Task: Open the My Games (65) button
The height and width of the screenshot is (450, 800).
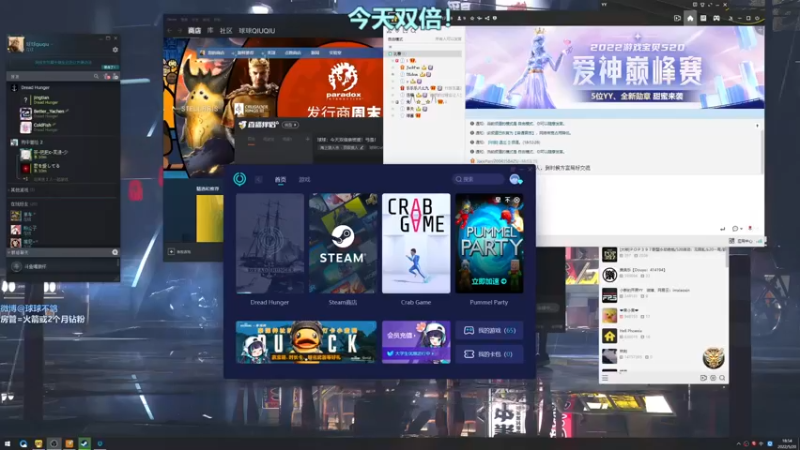Action: click(489, 331)
